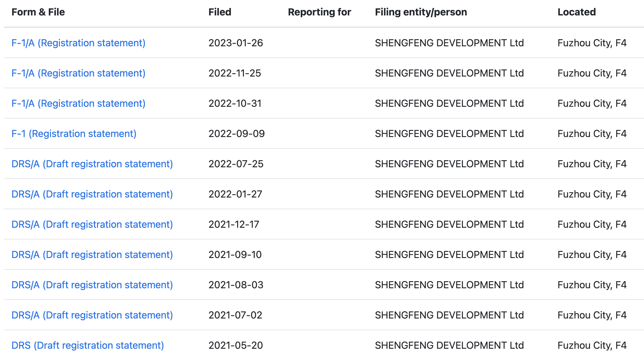
Task: Open the DRS/A filing dated 2021-09-10
Action: tap(92, 255)
